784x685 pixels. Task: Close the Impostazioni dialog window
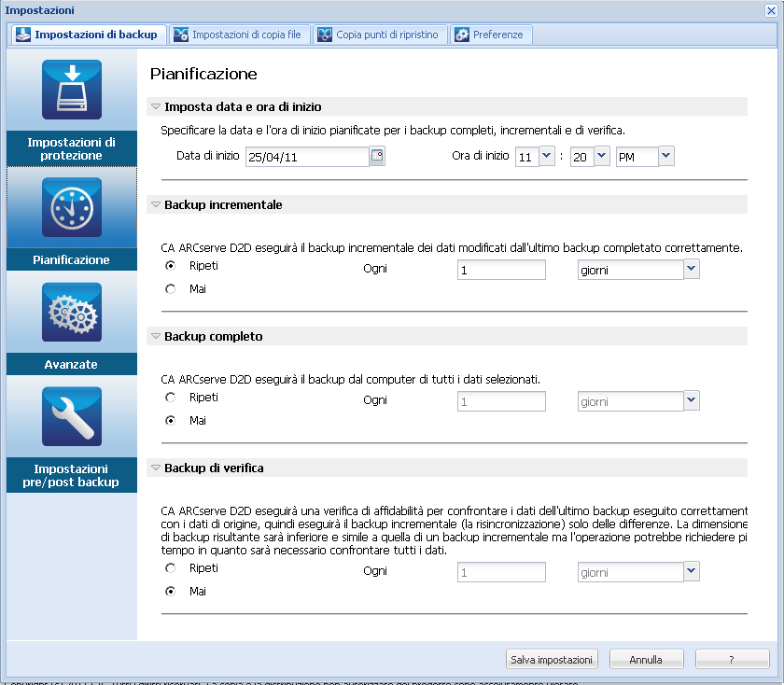[770, 9]
